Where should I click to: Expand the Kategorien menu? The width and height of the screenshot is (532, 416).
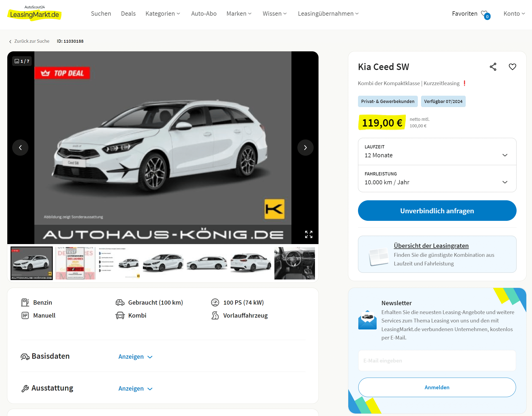point(163,14)
